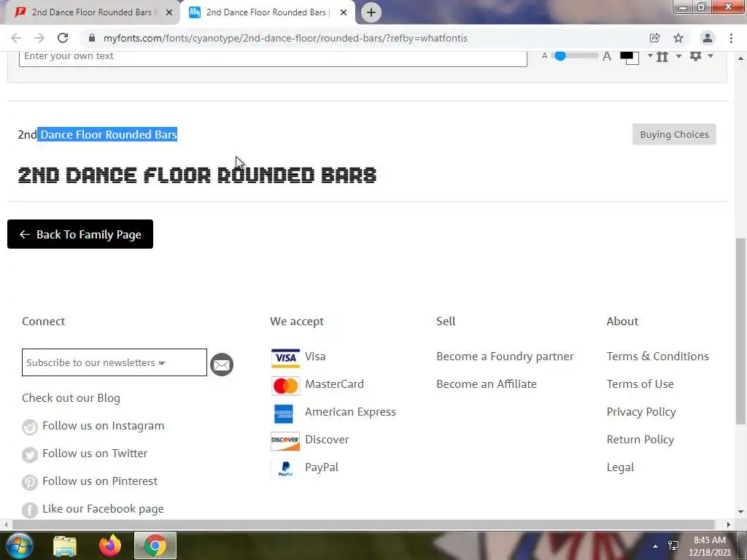The image size is (747, 560).
Task: Share this page via share icon
Action: pyautogui.click(x=654, y=38)
